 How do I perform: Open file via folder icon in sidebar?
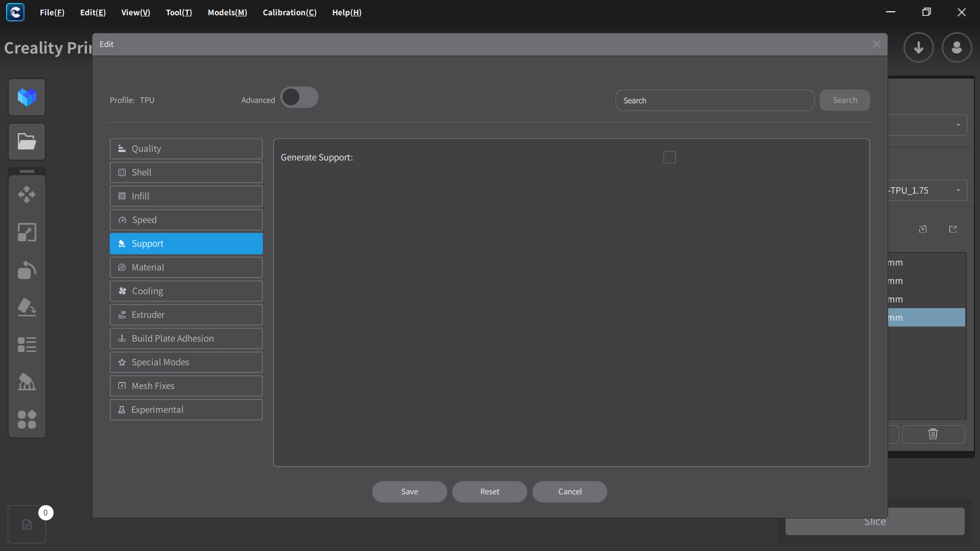[27, 141]
